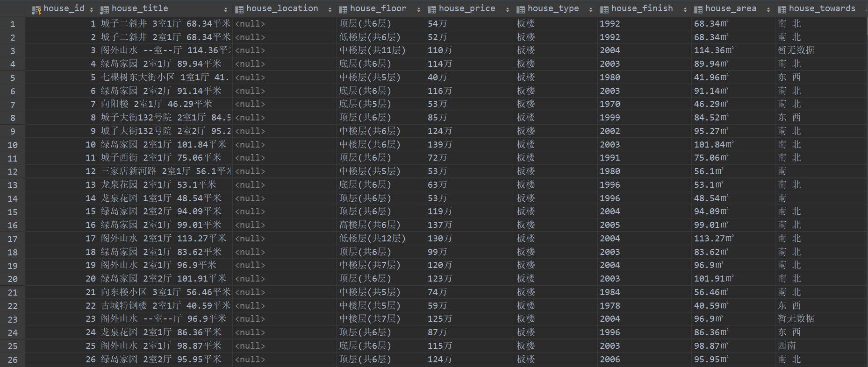Select row number 26 in the gutter

(x=13, y=360)
